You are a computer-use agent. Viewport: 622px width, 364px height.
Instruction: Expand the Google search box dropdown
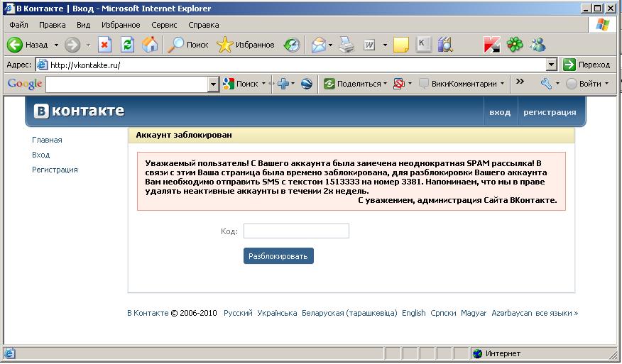tap(213, 84)
